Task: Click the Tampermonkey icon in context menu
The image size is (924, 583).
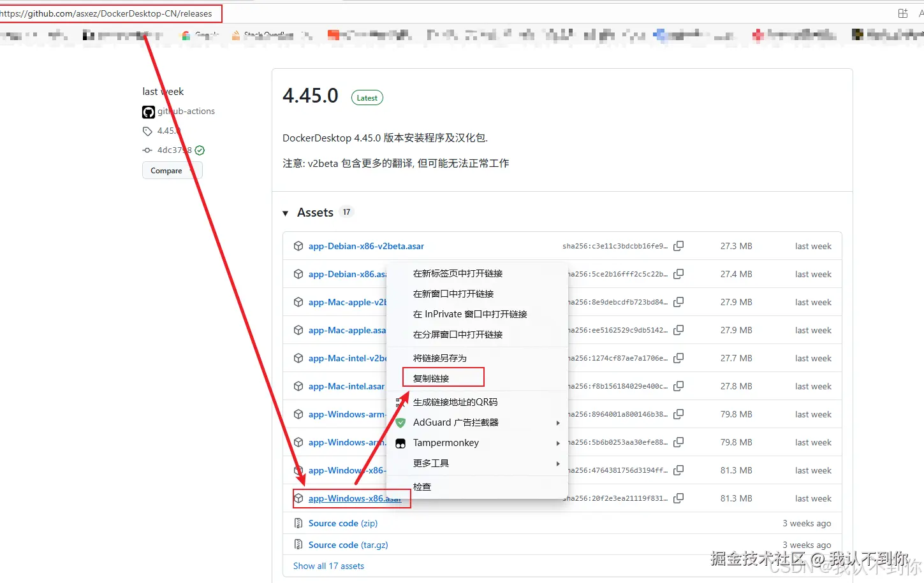Action: coord(400,443)
